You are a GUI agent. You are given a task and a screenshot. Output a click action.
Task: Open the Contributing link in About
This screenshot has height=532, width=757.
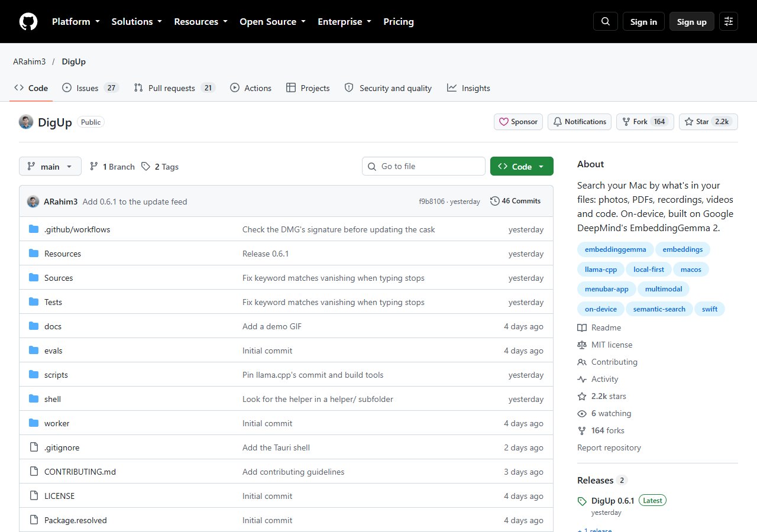pyautogui.click(x=607, y=362)
